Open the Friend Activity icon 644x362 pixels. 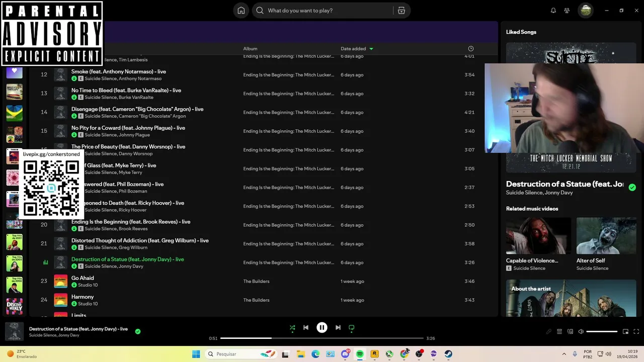567,11
